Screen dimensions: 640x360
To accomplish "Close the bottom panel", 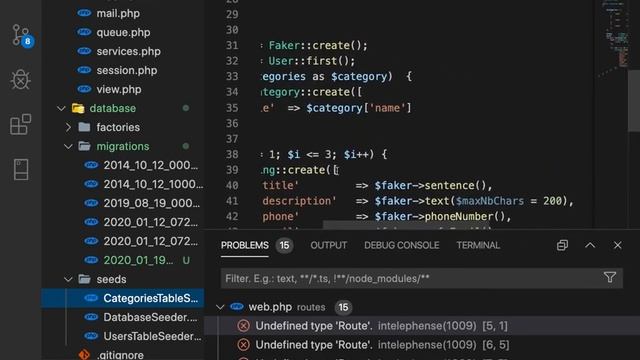I will [x=617, y=245].
